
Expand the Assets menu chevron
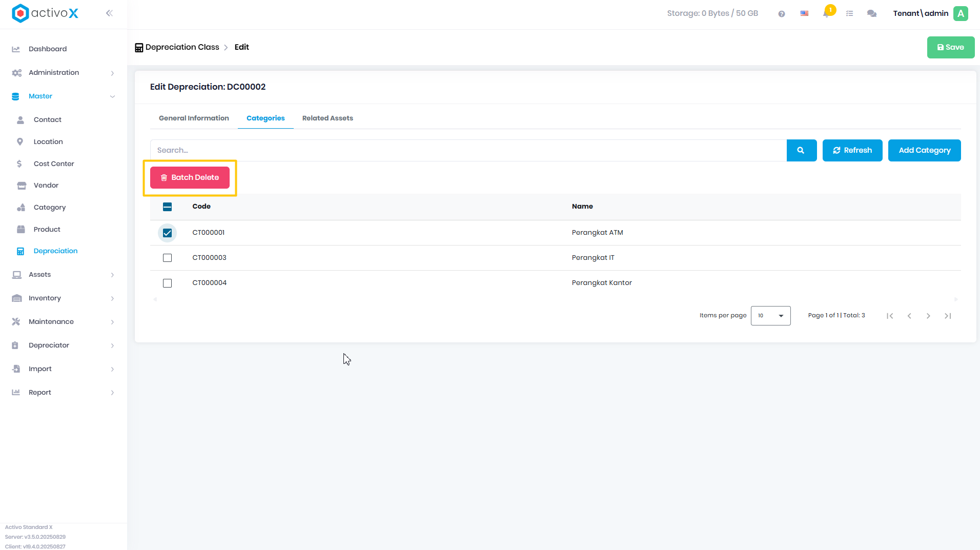tap(112, 275)
